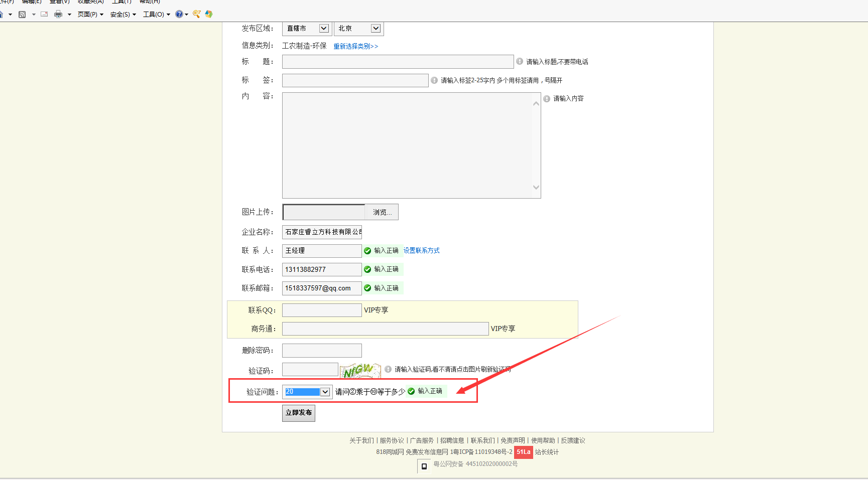
Task: Click the read mail envelope icon
Action: coord(44,15)
